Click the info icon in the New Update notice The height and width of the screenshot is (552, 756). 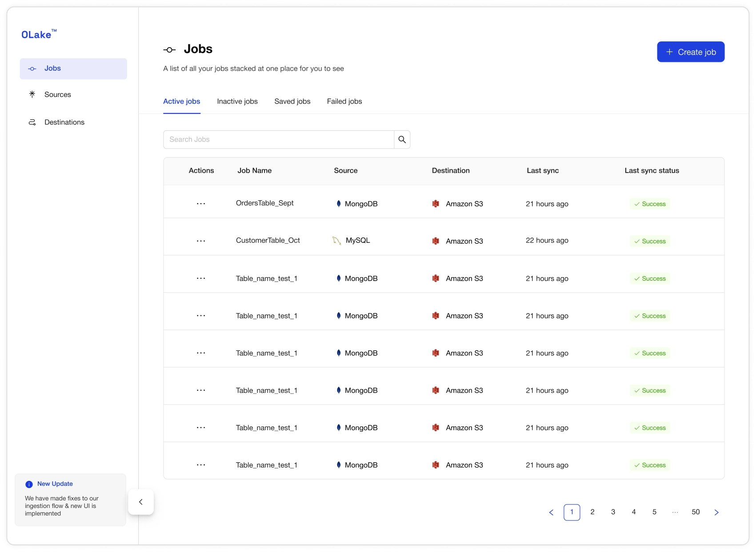coord(29,484)
